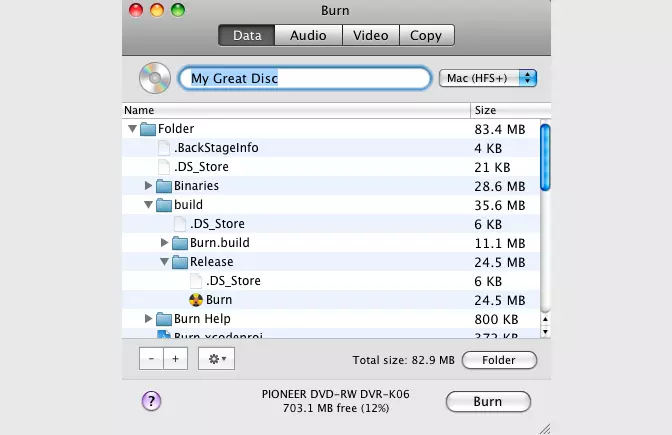The image size is (672, 435).
Task: Expand the Burn.build folder
Action: pos(164,243)
